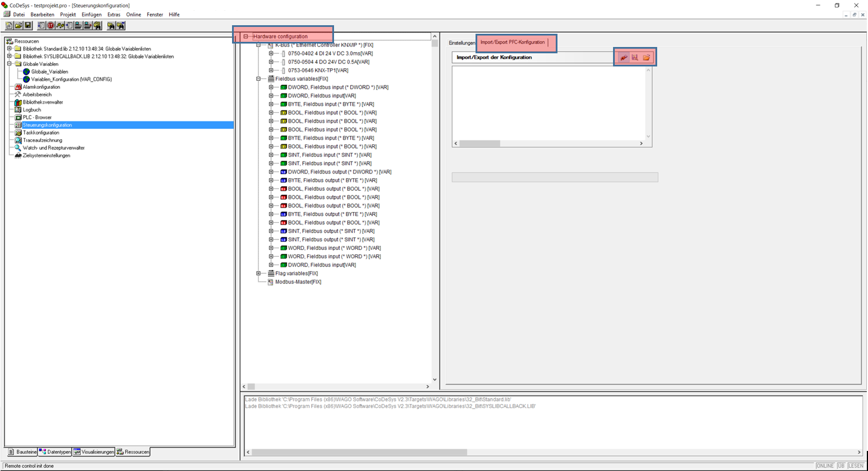Switch to the Bausteine tab
Screen dimensions: 868x471
[x=22, y=452]
